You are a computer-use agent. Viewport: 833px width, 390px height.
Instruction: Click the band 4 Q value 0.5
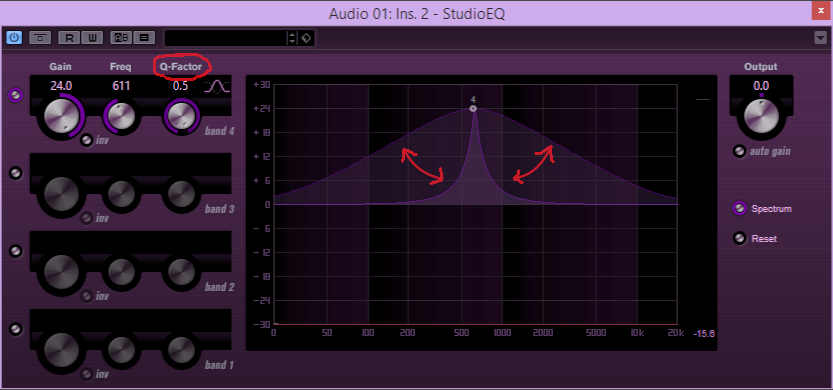tap(181, 86)
